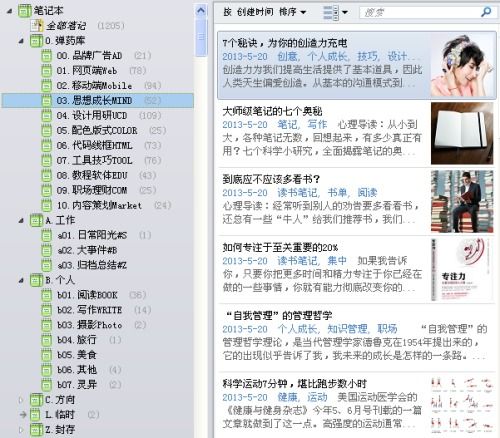
Task: Click the 10.内容策划Market notebook icon
Action: [47, 206]
